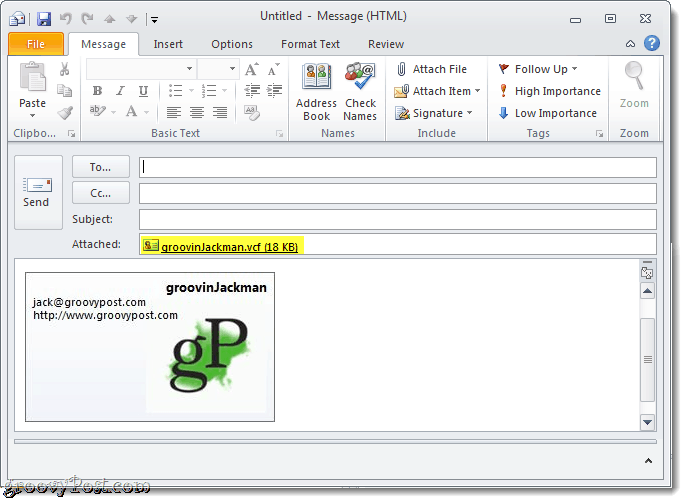Click the Save icon in quick access toolbar

(44, 19)
